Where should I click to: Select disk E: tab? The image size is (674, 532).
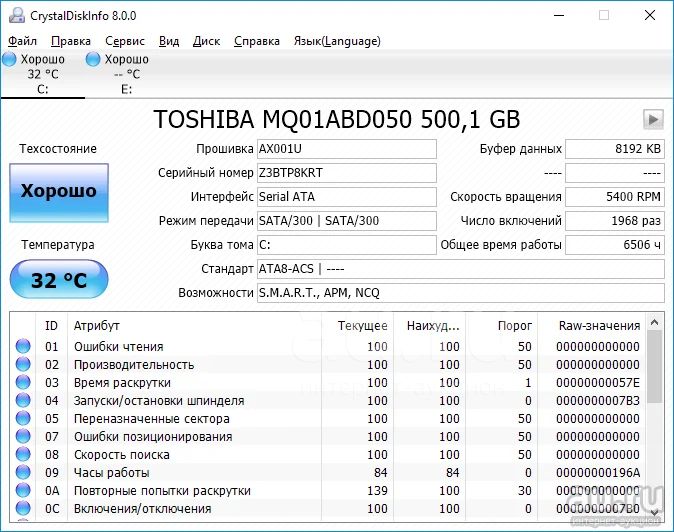click(126, 74)
